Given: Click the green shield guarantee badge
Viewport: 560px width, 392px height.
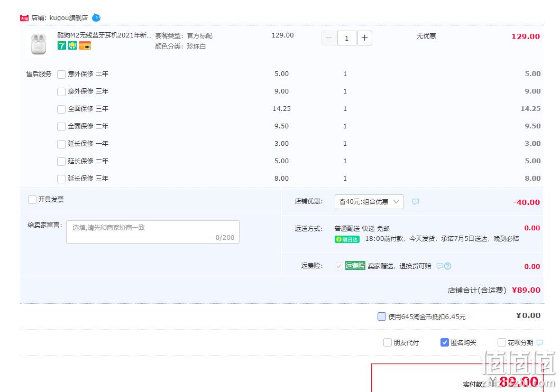Looking at the screenshot, I should [72, 45].
